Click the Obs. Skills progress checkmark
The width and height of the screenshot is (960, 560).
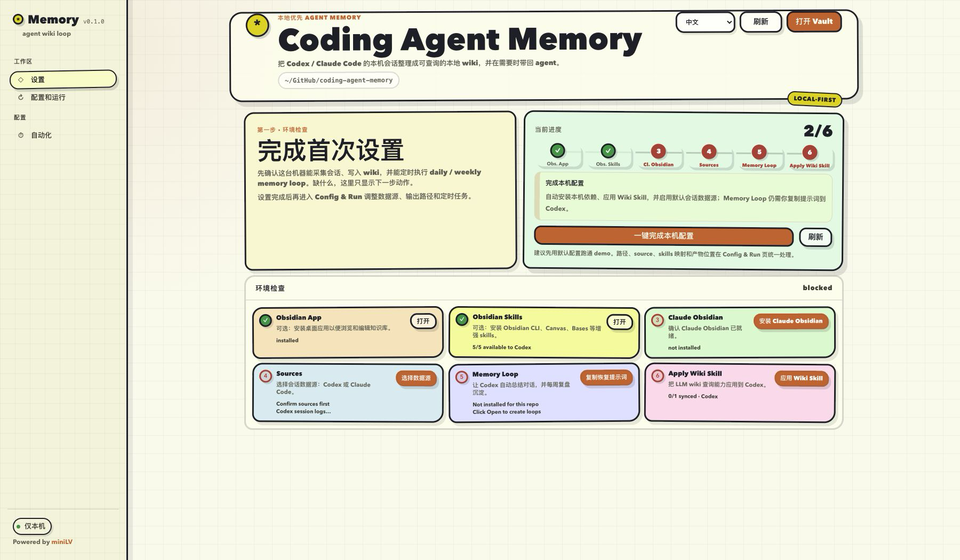click(x=608, y=151)
